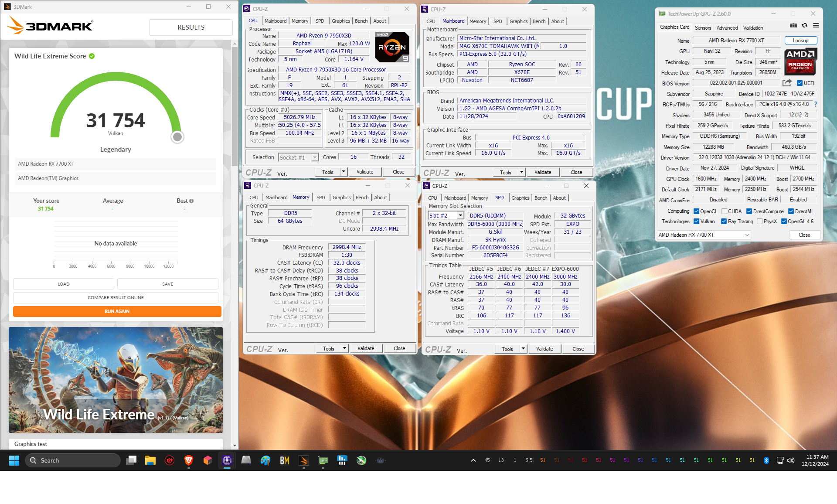Click the BIOS export share icon in GPU-Z
Image resolution: width=837 pixels, height=504 pixels.
[x=787, y=83]
